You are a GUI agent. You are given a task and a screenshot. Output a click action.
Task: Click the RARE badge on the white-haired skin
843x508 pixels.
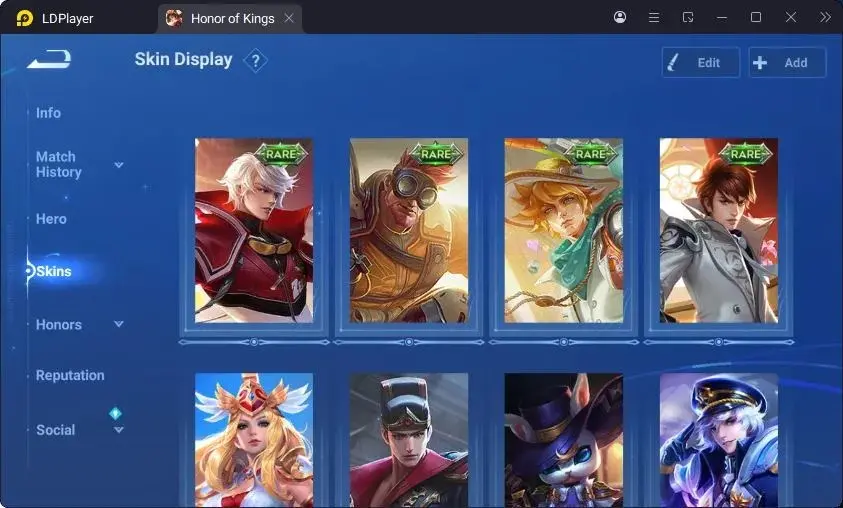click(281, 154)
